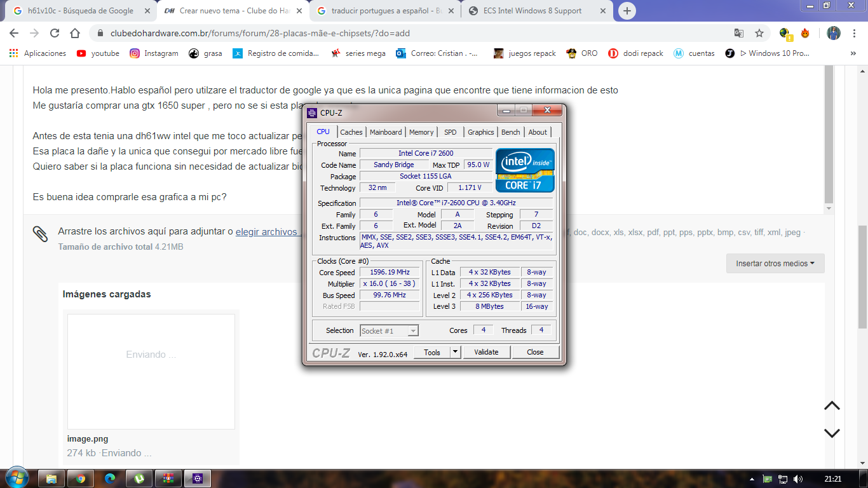Open CPU-Z SPD tab
The width and height of the screenshot is (868, 488).
(450, 132)
